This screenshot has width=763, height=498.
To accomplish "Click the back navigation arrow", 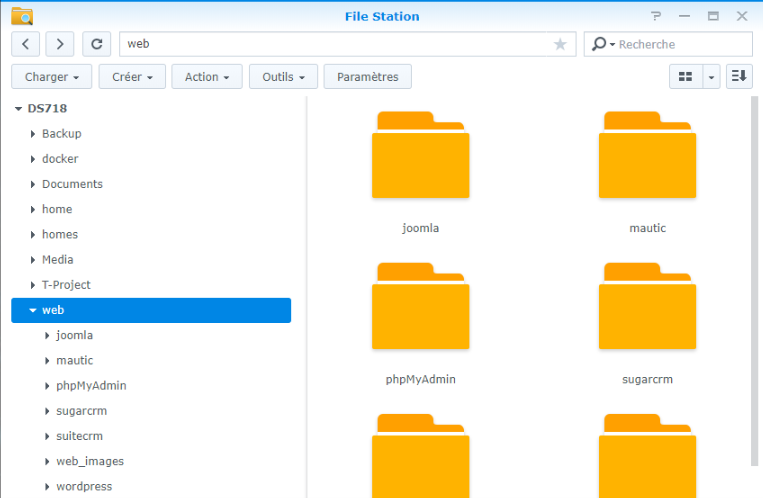I will pyautogui.click(x=26, y=44).
